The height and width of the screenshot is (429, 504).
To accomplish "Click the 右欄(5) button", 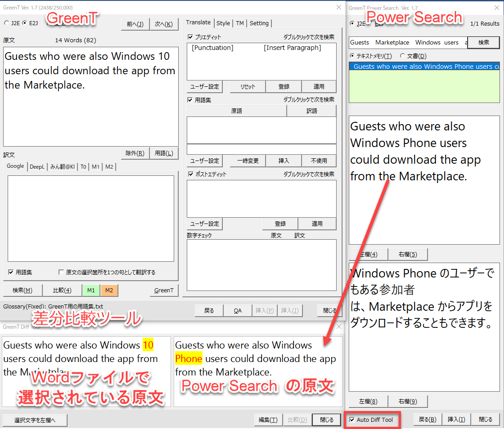I will [x=407, y=255].
